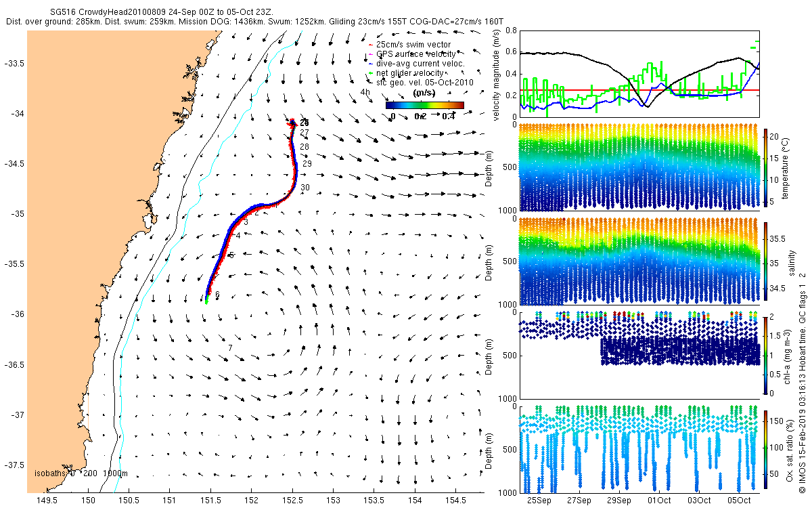Click the '29Sep' date tick
Screen dimensions: 812x508
619,500
